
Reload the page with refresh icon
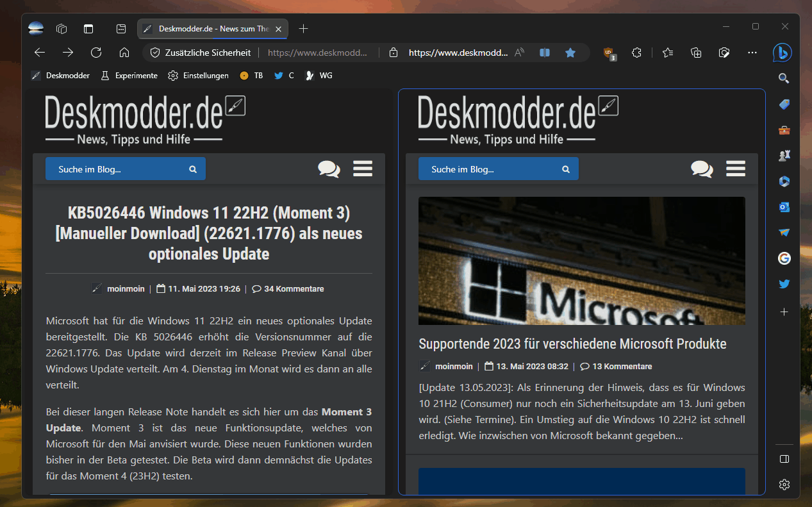click(96, 53)
